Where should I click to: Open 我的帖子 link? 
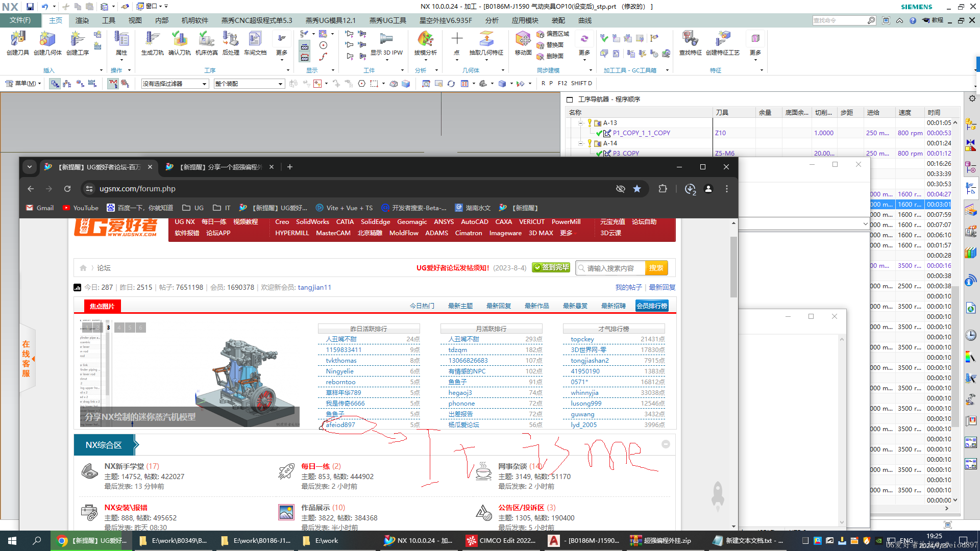pyautogui.click(x=628, y=287)
